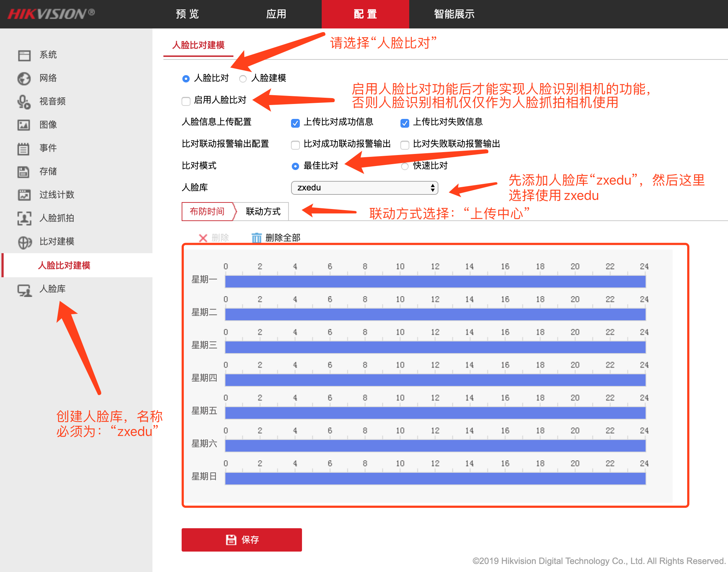The width and height of the screenshot is (728, 572).
Task: Open the 人脸库 zxedu dropdown
Action: 365,188
